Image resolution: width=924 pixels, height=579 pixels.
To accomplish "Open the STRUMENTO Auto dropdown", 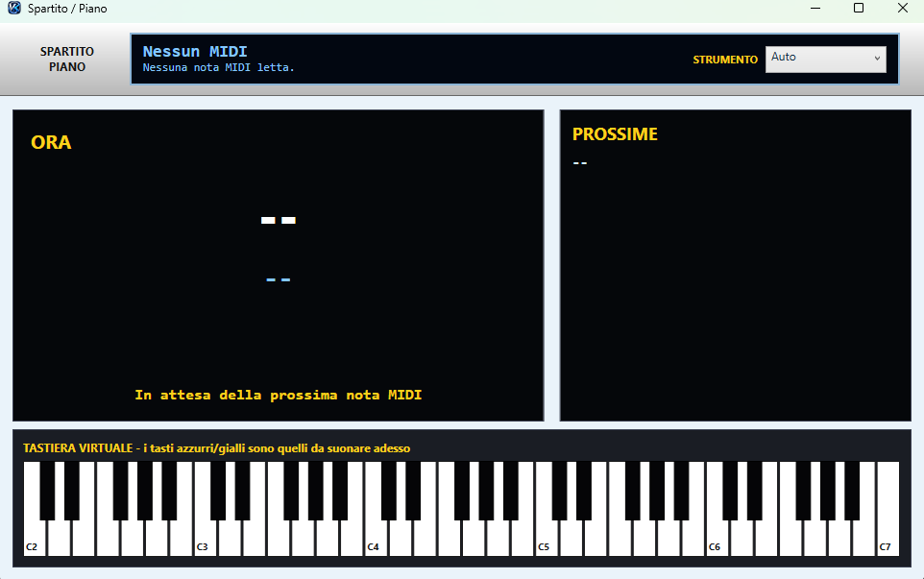I will (x=826, y=60).
